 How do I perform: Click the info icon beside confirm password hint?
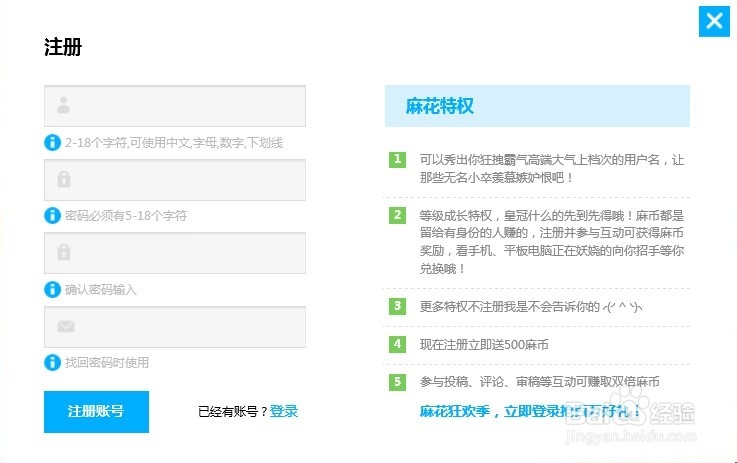point(53,289)
